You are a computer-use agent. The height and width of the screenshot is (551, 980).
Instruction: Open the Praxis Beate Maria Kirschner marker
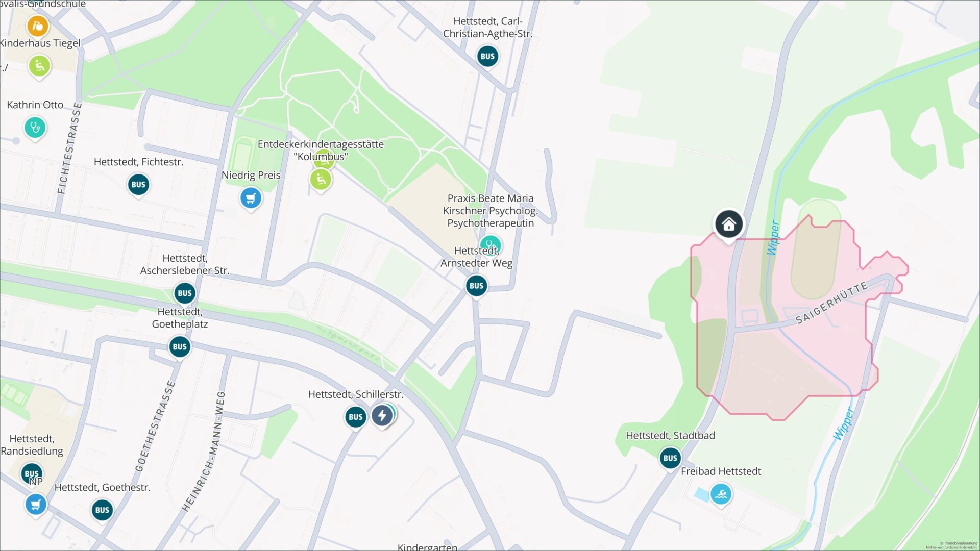click(x=491, y=245)
